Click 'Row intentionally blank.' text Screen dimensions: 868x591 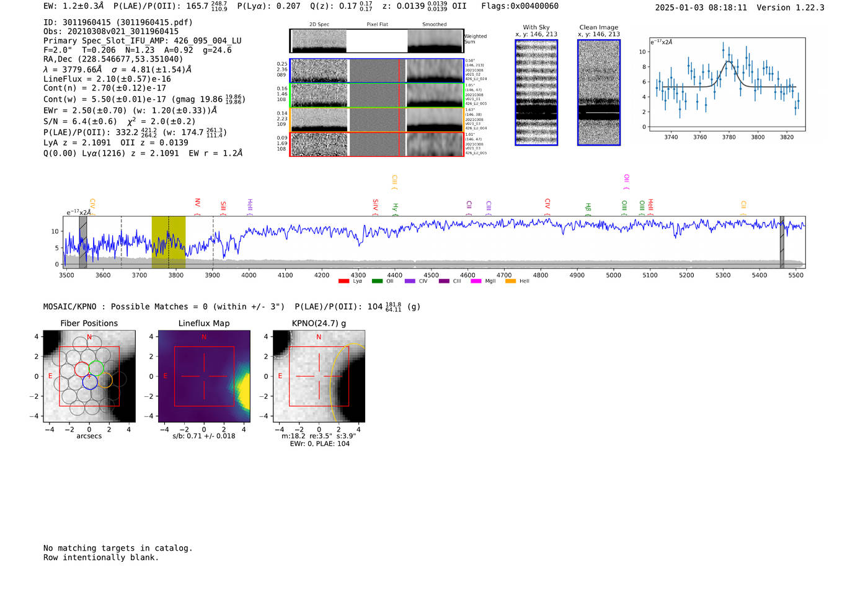pyautogui.click(x=101, y=558)
